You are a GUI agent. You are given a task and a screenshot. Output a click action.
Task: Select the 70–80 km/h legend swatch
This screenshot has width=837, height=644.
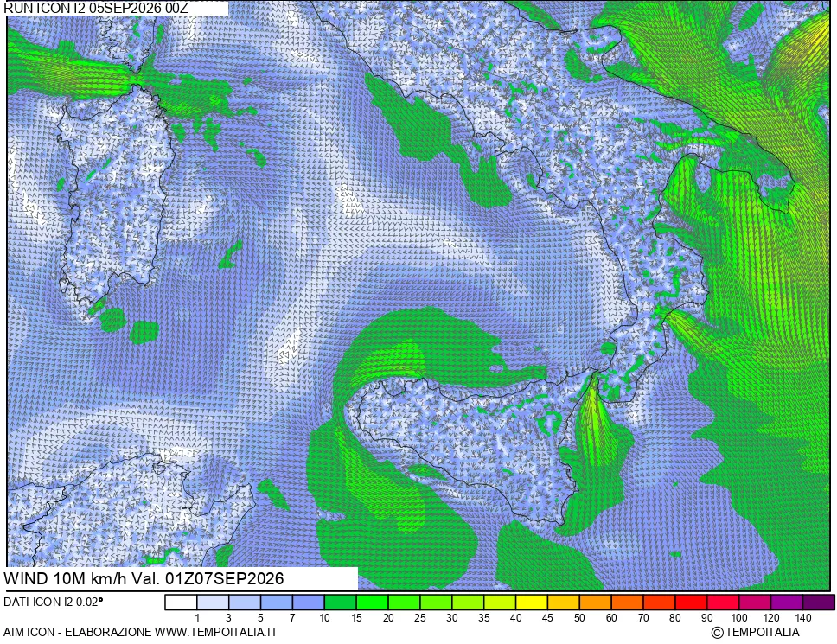click(x=659, y=603)
